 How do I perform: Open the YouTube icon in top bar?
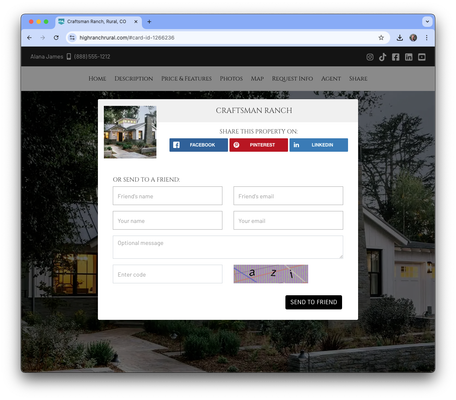(422, 57)
